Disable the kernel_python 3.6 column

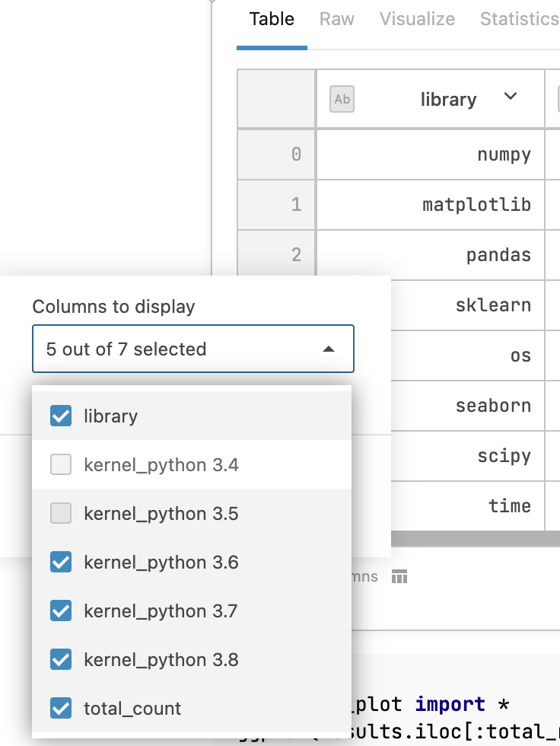coord(60,562)
